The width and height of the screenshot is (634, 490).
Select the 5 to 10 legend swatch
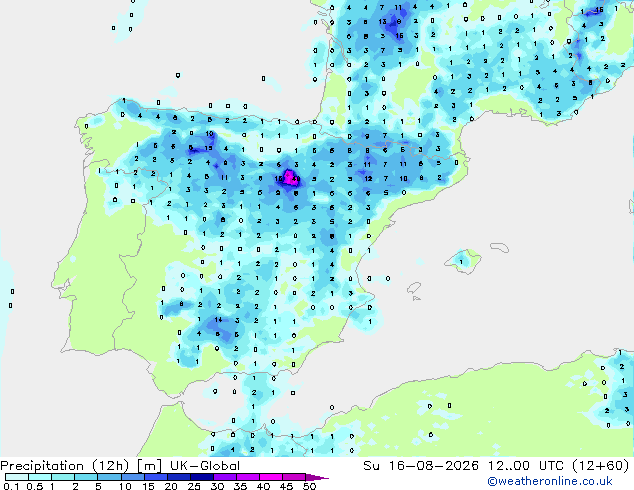(109, 477)
